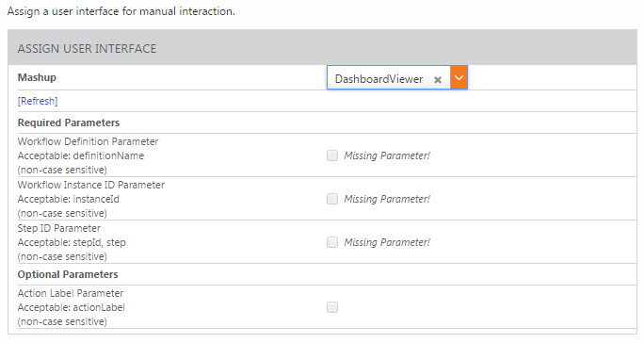Toggle Workflow Instance ID Parameter checkbox
The width and height of the screenshot is (644, 343).
(x=332, y=199)
